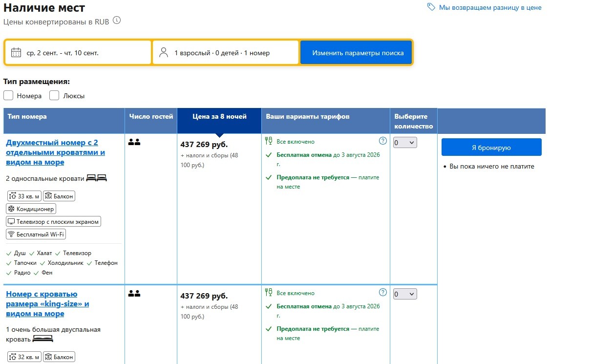592x364 pixels.
Task: Click the Тапочки amenity text
Action: [25, 263]
